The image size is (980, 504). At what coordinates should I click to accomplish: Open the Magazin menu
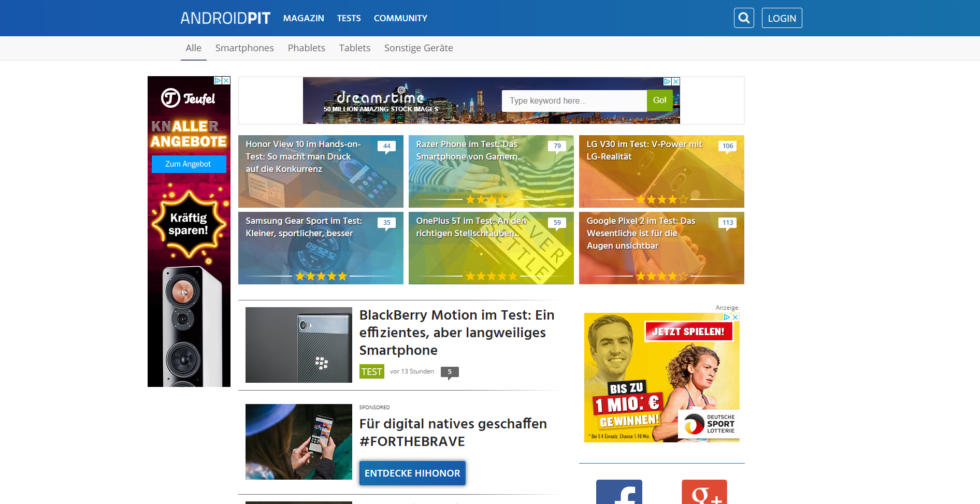304,18
